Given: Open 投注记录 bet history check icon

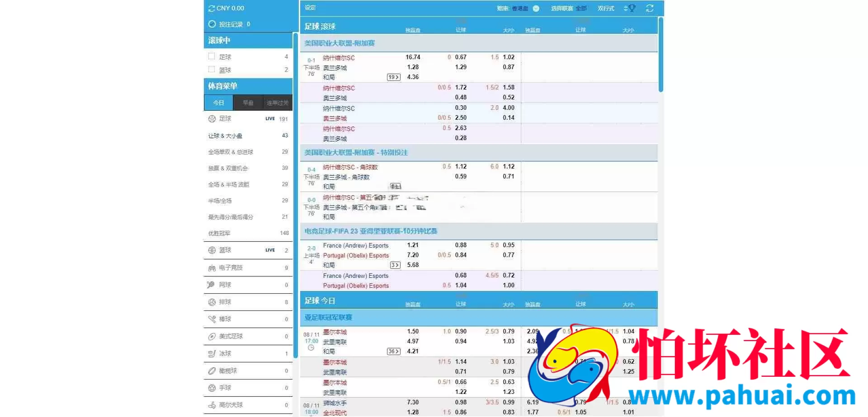Looking at the screenshot, I should pos(212,24).
